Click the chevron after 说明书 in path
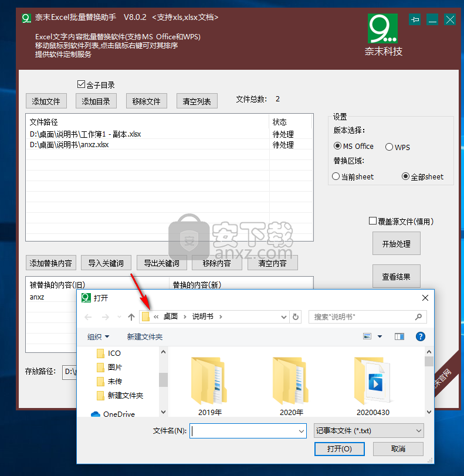 [x=221, y=317]
